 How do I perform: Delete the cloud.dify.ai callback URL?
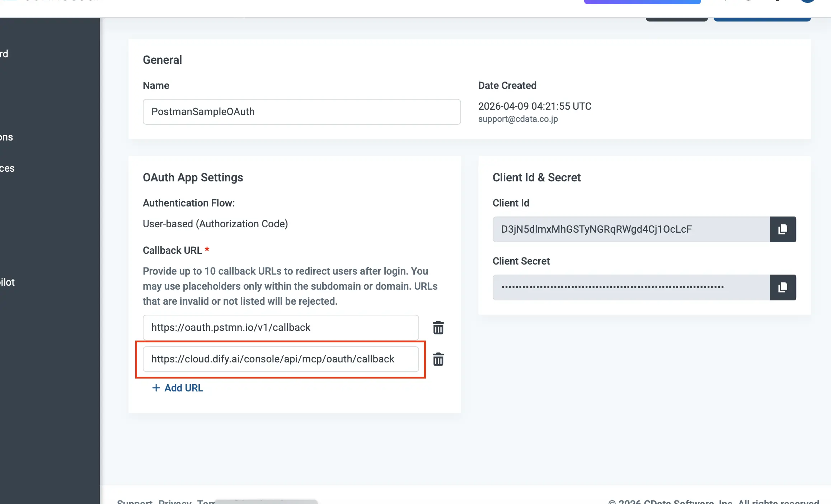(x=438, y=359)
